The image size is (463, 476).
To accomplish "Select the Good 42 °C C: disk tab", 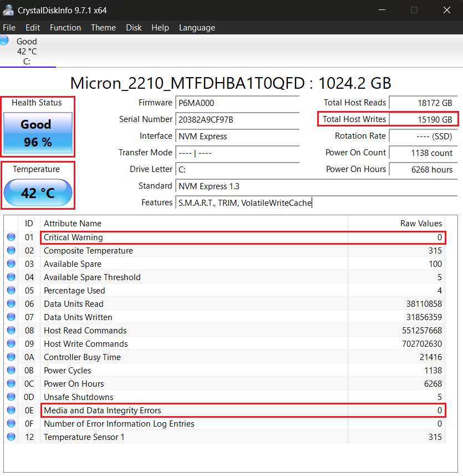I will tap(27, 51).
